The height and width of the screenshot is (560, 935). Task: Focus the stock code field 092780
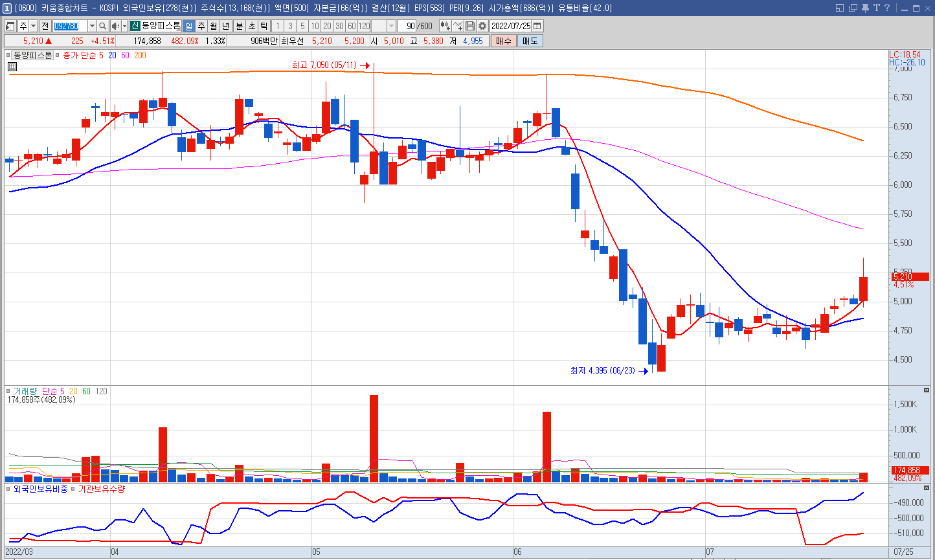[x=69, y=26]
